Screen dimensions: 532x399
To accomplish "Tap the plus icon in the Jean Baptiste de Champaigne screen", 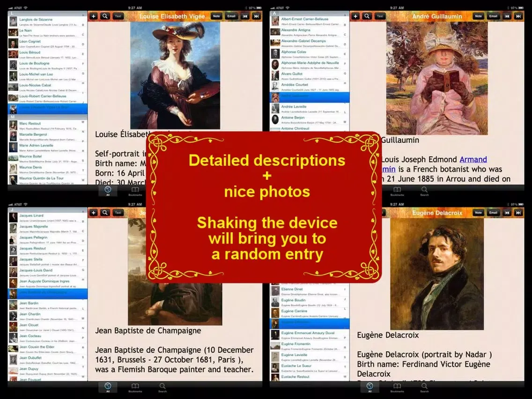I will 93,213.
